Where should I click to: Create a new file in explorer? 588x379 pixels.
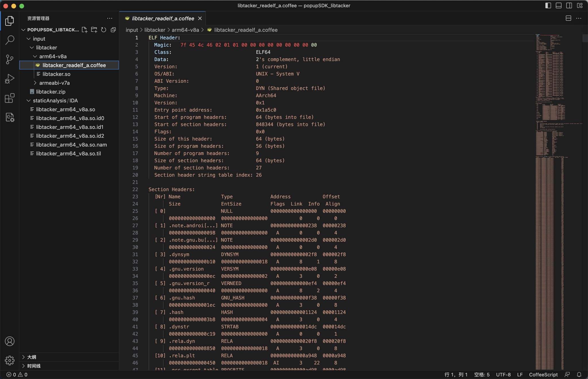[84, 30]
